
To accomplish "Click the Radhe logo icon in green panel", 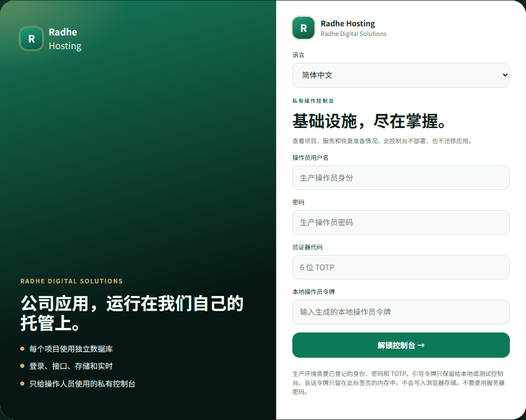I will click(x=31, y=38).
